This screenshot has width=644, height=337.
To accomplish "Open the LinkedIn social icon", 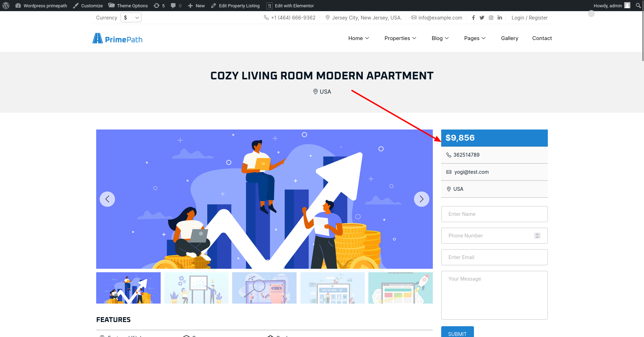I will pyautogui.click(x=500, y=18).
